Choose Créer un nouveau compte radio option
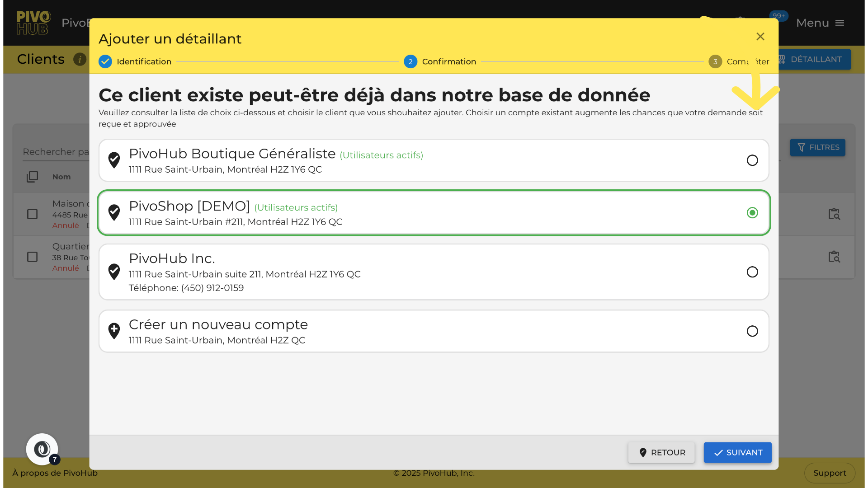Viewport: 868px width, 488px height. (x=752, y=331)
